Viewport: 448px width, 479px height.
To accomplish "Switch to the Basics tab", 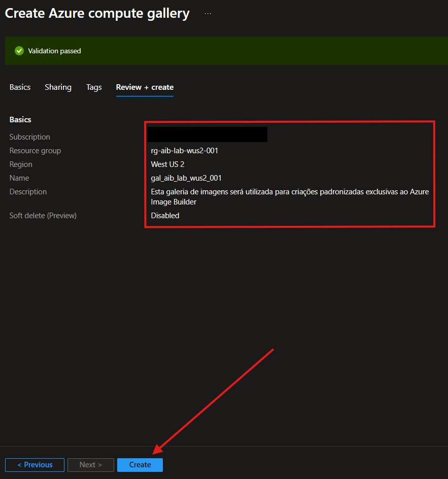I will point(20,87).
